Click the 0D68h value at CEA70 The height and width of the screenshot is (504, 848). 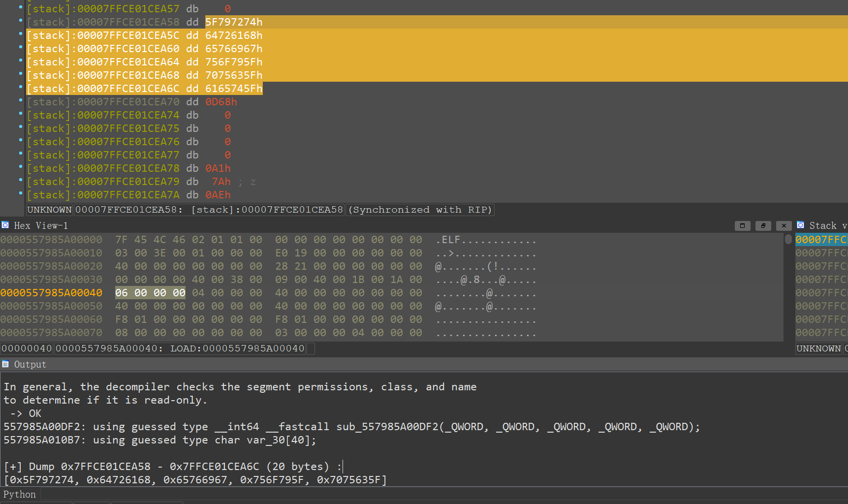coord(221,102)
